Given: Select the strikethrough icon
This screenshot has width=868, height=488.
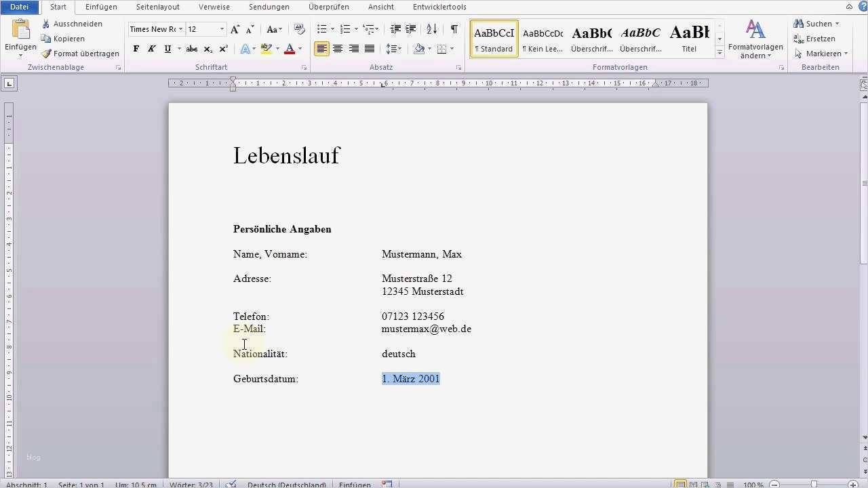Looking at the screenshot, I should point(192,49).
